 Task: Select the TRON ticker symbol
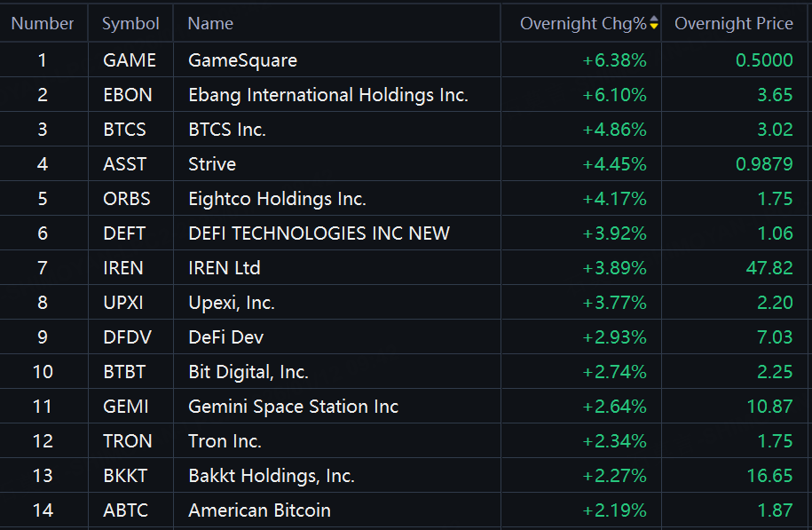[x=127, y=441]
